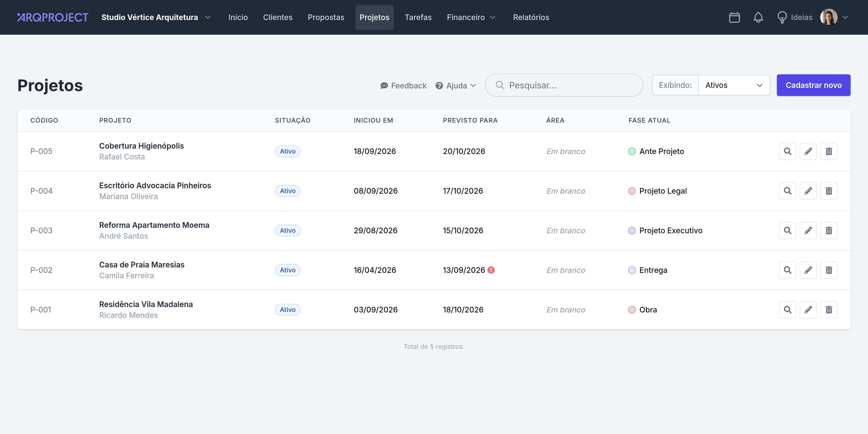The width and height of the screenshot is (868, 434).
Task: Open the Exibindo Ativos filter dropdown
Action: pyautogui.click(x=734, y=85)
